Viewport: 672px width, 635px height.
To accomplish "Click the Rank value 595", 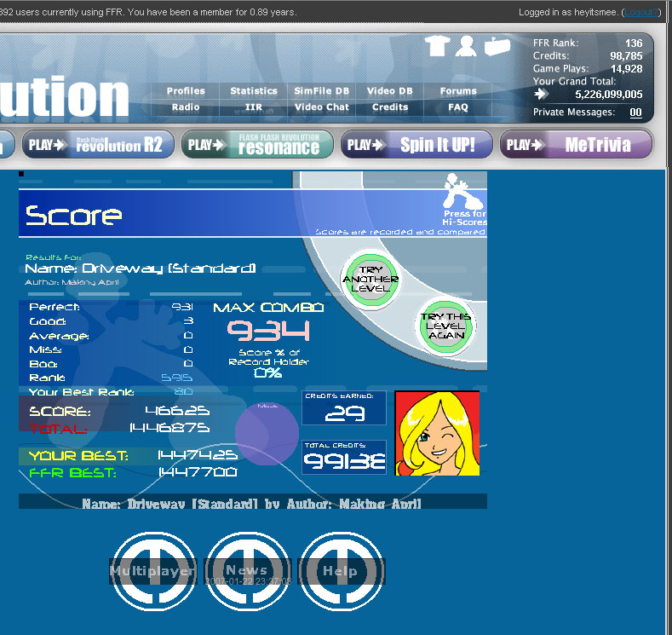I will point(176,378).
